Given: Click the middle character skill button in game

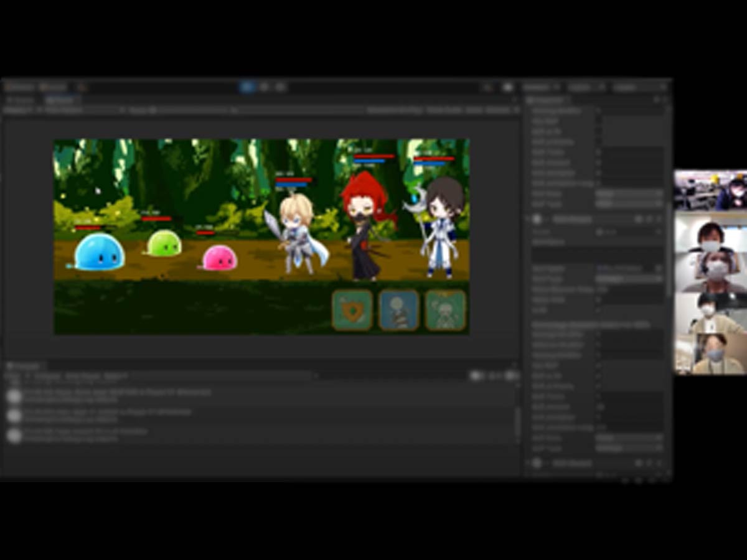Looking at the screenshot, I should [x=399, y=310].
